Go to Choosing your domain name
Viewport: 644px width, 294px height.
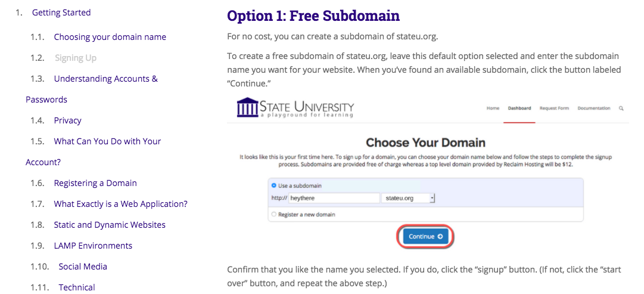point(110,37)
